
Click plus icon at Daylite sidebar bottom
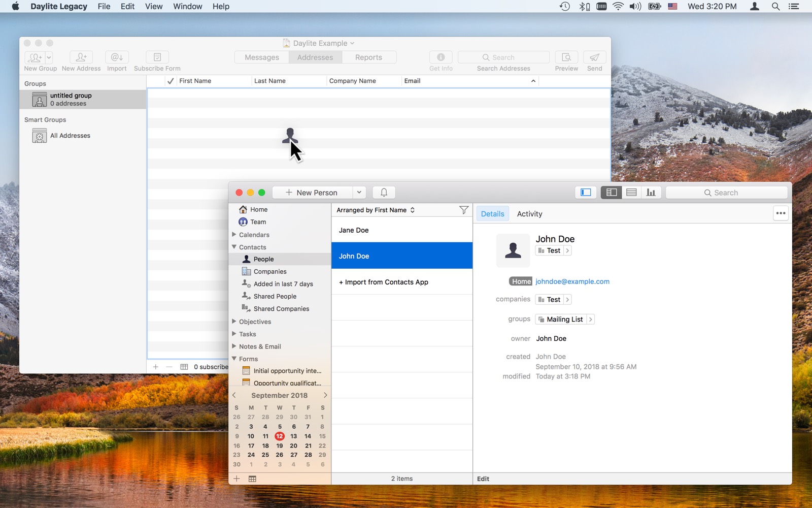tap(236, 479)
